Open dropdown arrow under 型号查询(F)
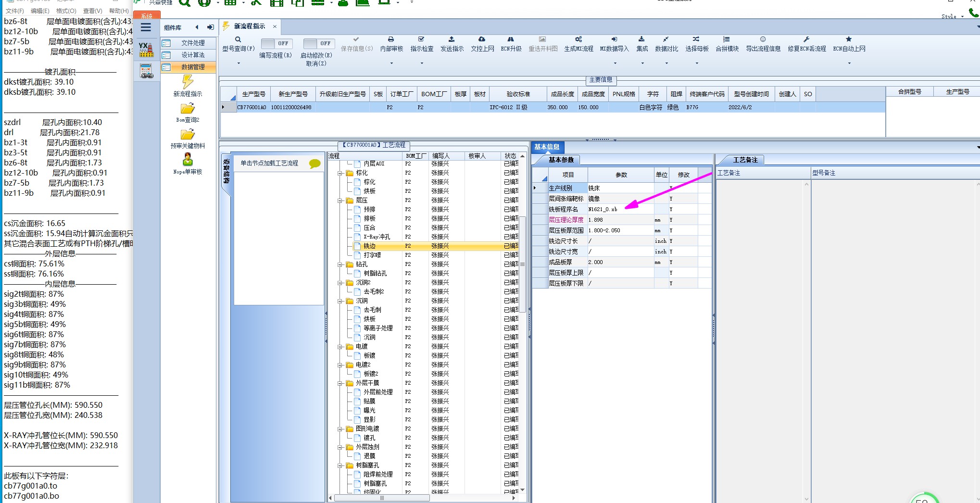This screenshot has height=503, width=980. [239, 63]
